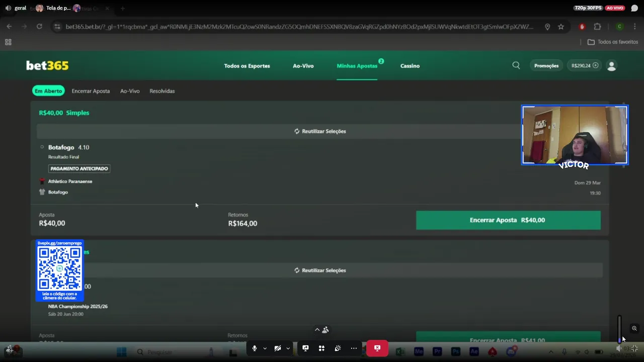Open the activities icon in call bar
This screenshot has width=644, height=362.
(321, 348)
